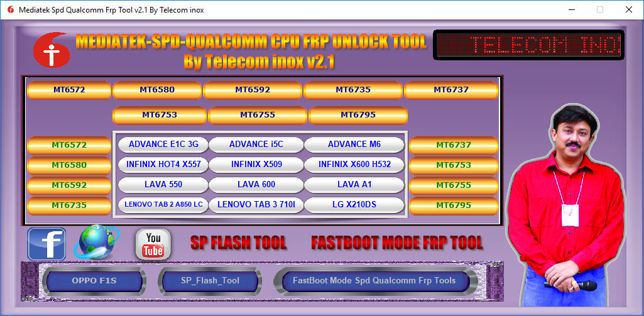Screen dimensions: 644x316
Task: Click the red Telecom inox logo
Action: [51, 50]
